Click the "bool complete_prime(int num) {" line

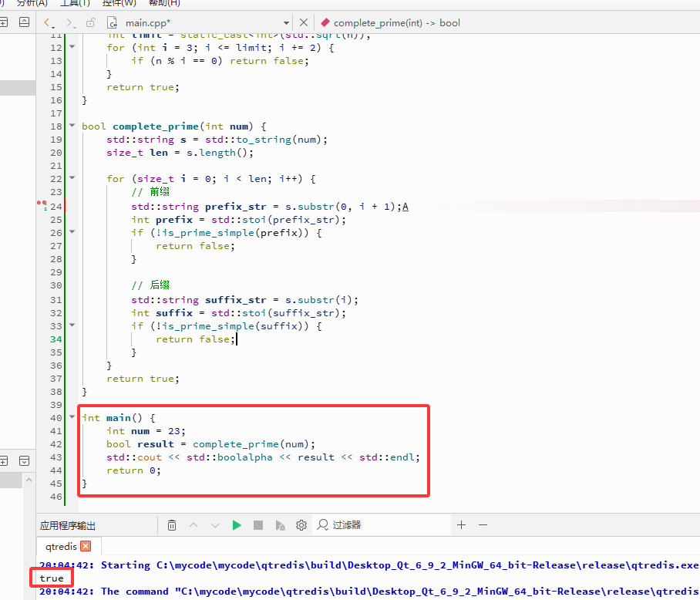point(174,126)
